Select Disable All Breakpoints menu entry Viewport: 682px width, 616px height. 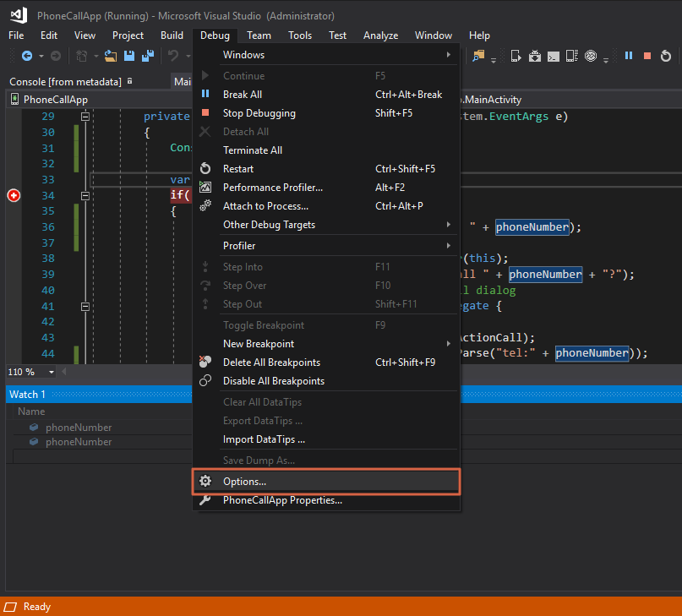coord(326,381)
